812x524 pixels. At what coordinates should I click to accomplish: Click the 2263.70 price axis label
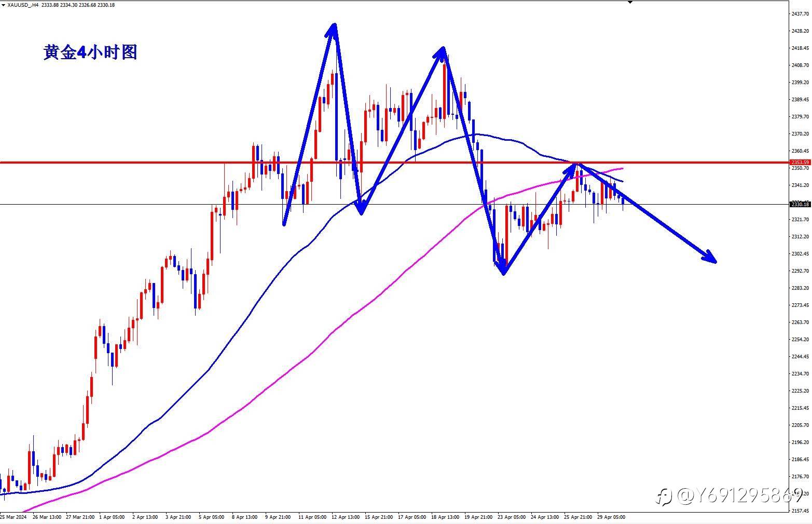[x=801, y=323]
